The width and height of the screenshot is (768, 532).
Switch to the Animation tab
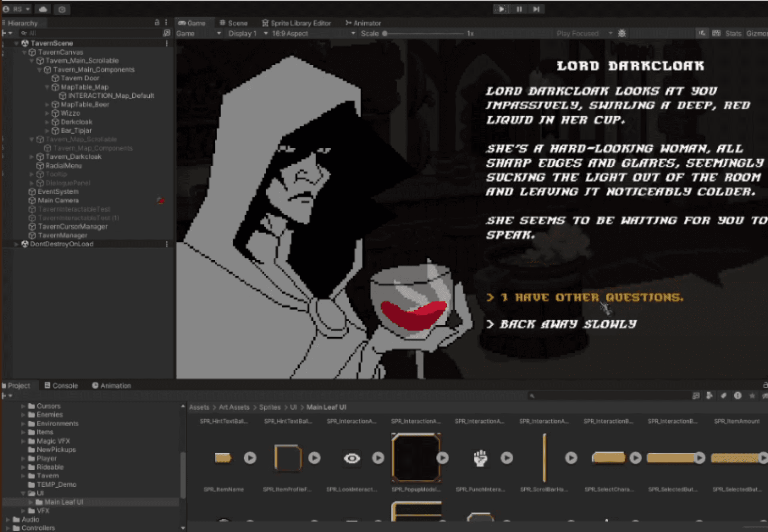[x=111, y=386]
